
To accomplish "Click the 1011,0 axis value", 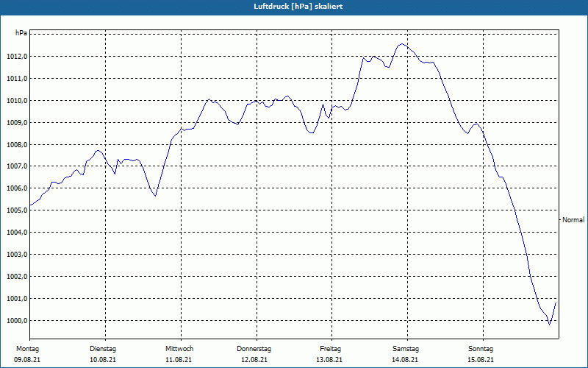I will click(x=17, y=79).
